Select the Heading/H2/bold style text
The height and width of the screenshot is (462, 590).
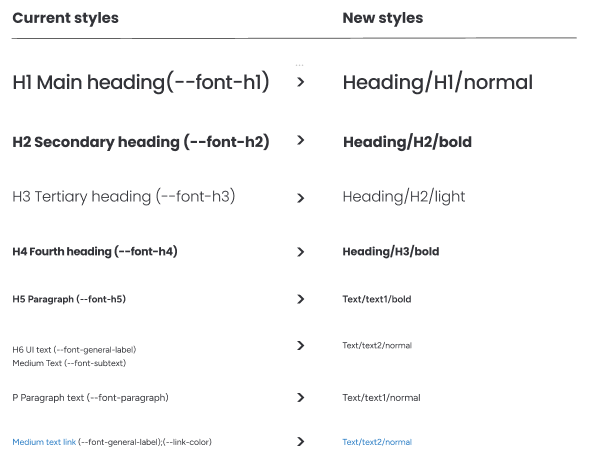pyautogui.click(x=407, y=142)
